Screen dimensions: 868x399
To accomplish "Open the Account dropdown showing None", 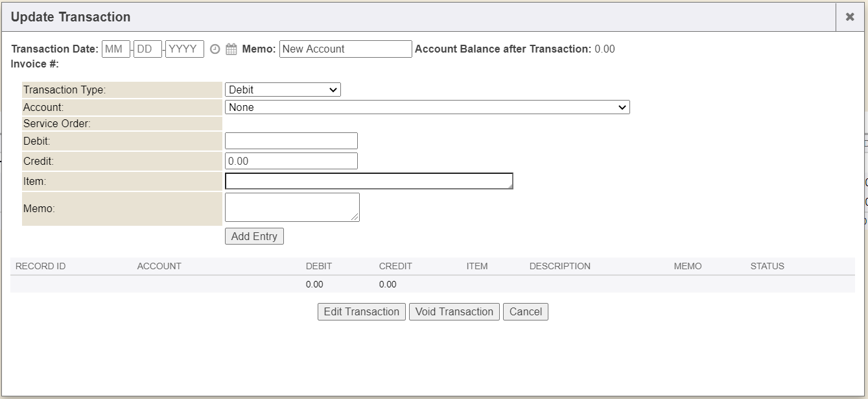I will pos(427,108).
